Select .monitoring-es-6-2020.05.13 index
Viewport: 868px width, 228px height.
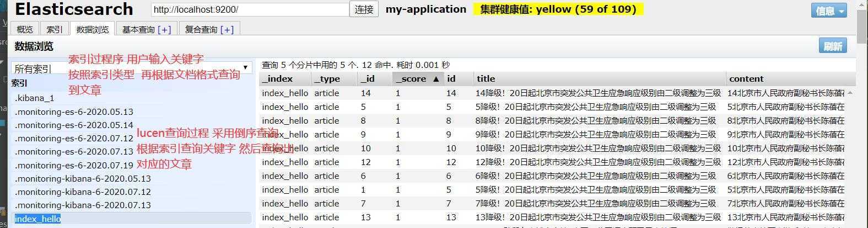tap(132, 112)
